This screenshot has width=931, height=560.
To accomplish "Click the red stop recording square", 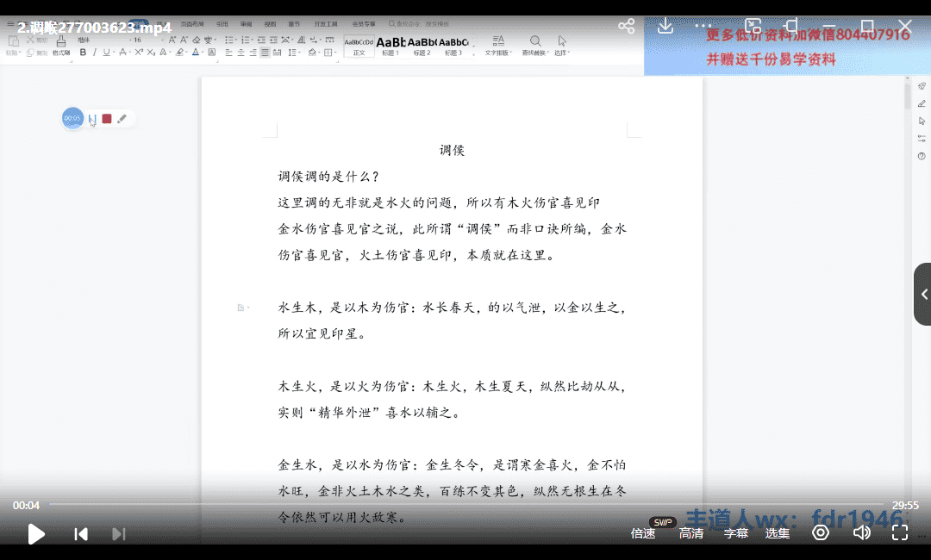I will coord(107,119).
